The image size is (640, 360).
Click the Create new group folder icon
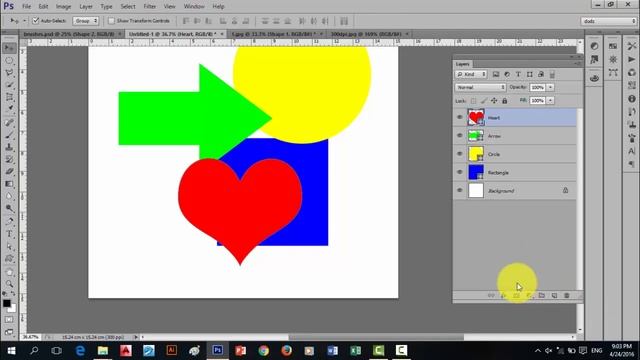tap(542, 295)
